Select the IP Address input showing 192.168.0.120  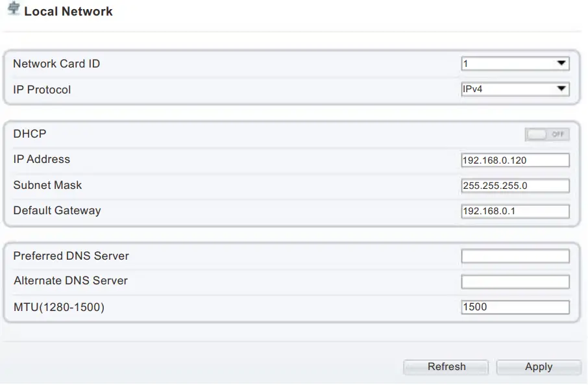click(x=515, y=159)
